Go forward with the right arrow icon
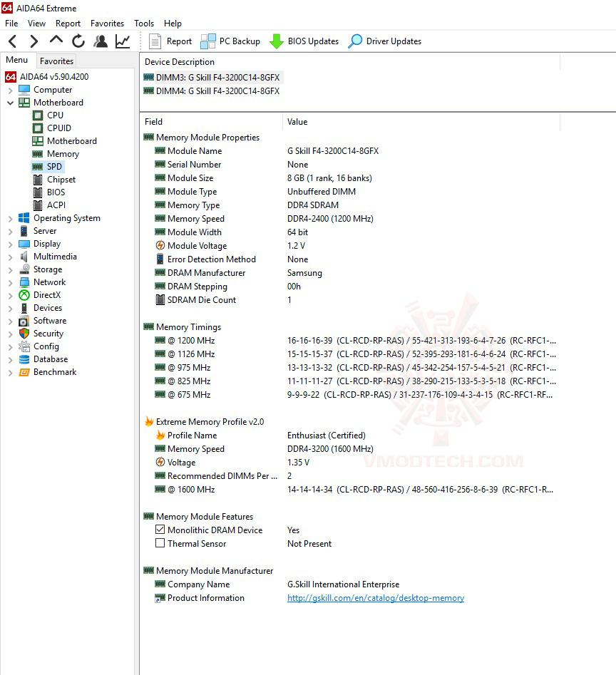This screenshot has width=616, height=675. pos(34,41)
